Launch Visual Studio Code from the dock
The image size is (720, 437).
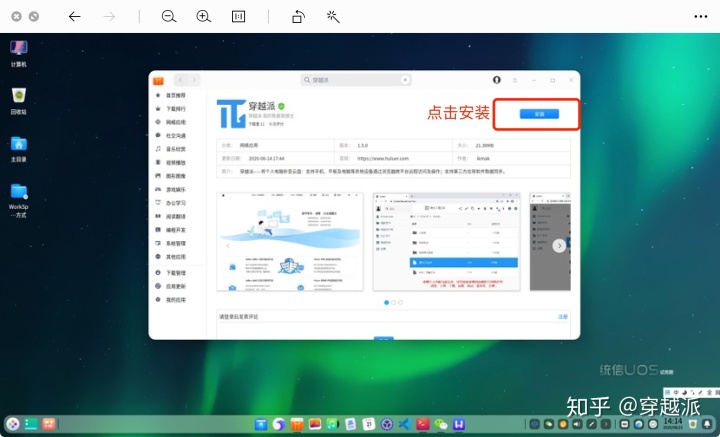click(x=405, y=424)
